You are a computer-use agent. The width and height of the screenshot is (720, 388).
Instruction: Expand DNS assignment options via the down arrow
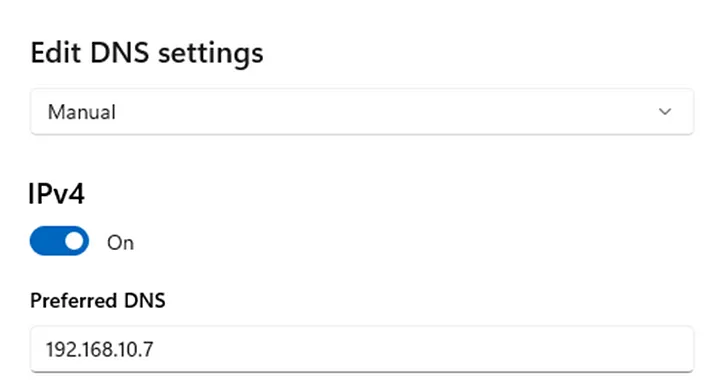664,112
